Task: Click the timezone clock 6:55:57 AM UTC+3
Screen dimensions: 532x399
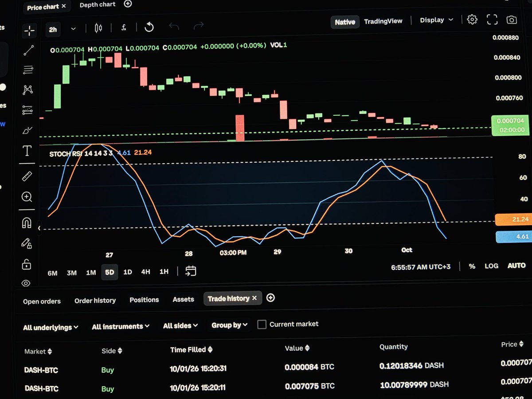Action: click(x=421, y=267)
